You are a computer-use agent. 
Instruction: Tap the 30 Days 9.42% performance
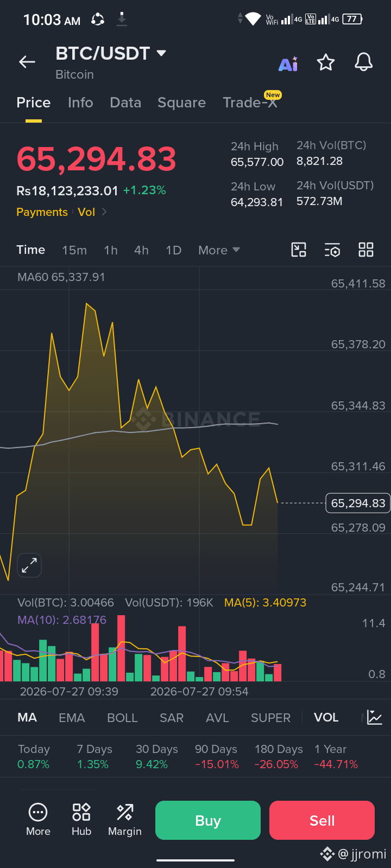click(157, 757)
